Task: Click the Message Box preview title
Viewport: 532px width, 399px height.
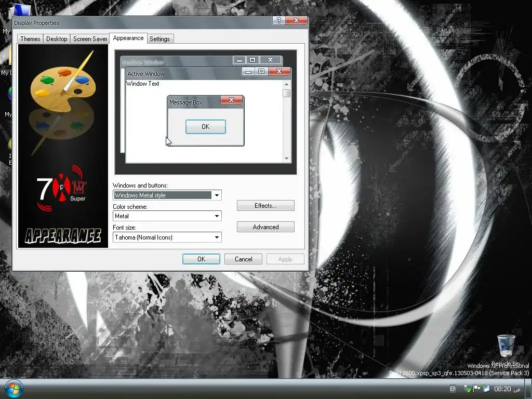Action: [185, 102]
